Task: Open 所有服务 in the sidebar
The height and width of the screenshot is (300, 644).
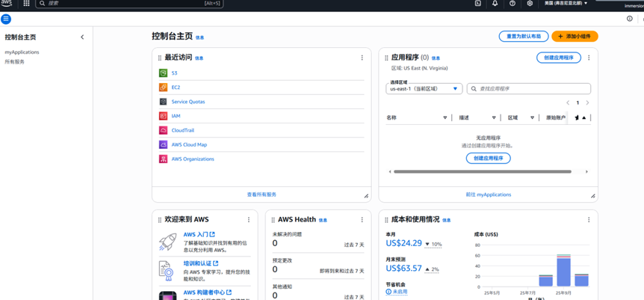Action: (14, 62)
